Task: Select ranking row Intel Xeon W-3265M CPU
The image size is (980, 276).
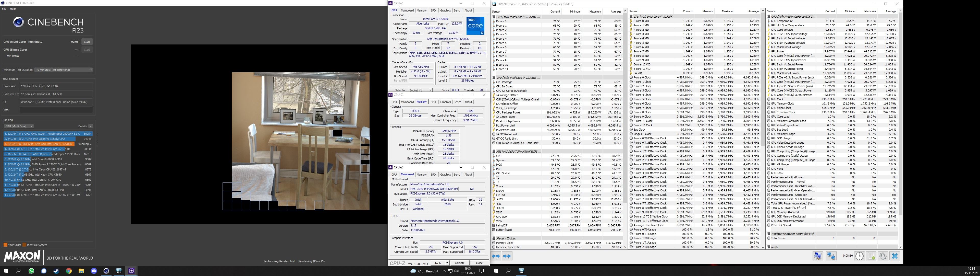Action: (x=48, y=139)
